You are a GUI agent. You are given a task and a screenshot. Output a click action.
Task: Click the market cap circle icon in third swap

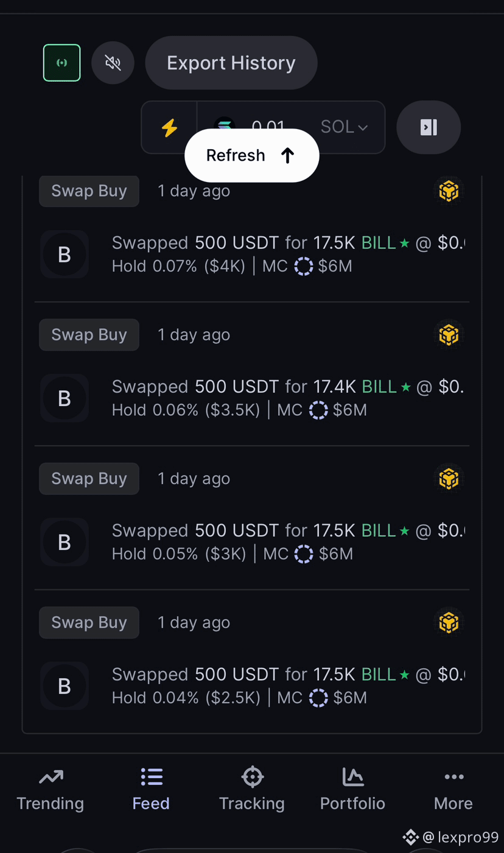point(304,554)
